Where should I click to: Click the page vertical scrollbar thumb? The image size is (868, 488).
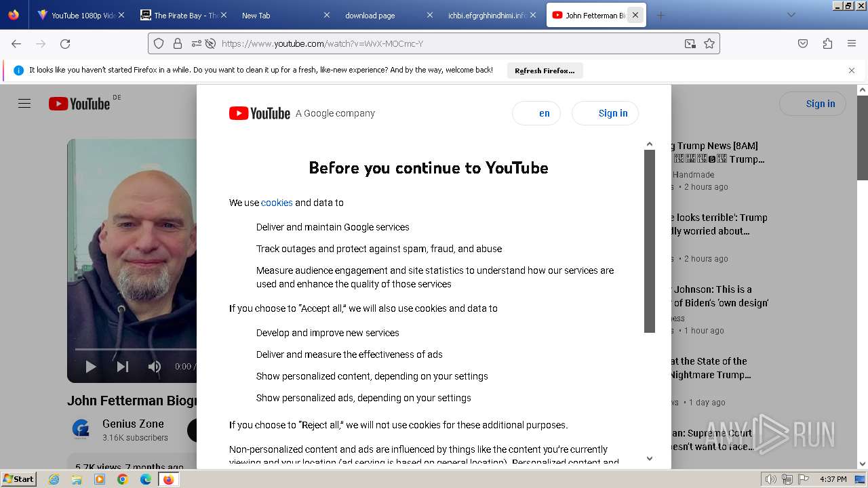click(x=863, y=138)
